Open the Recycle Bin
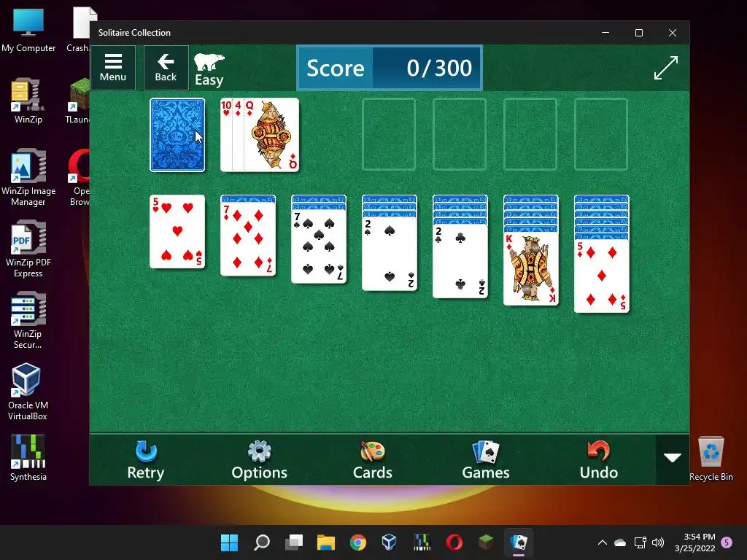 (x=711, y=459)
